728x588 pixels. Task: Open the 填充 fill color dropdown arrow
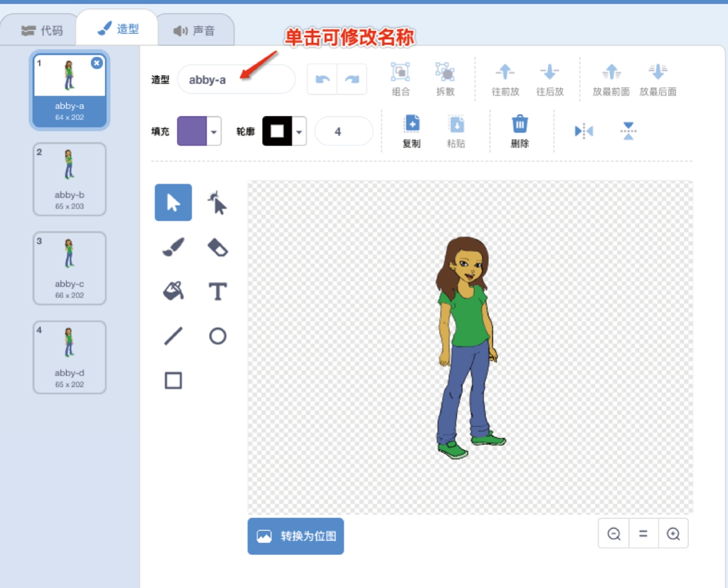(x=213, y=131)
